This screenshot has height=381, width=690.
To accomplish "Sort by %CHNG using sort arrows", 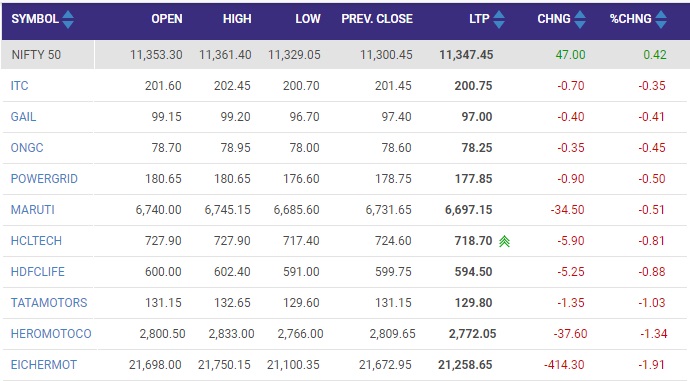I will 661,19.
